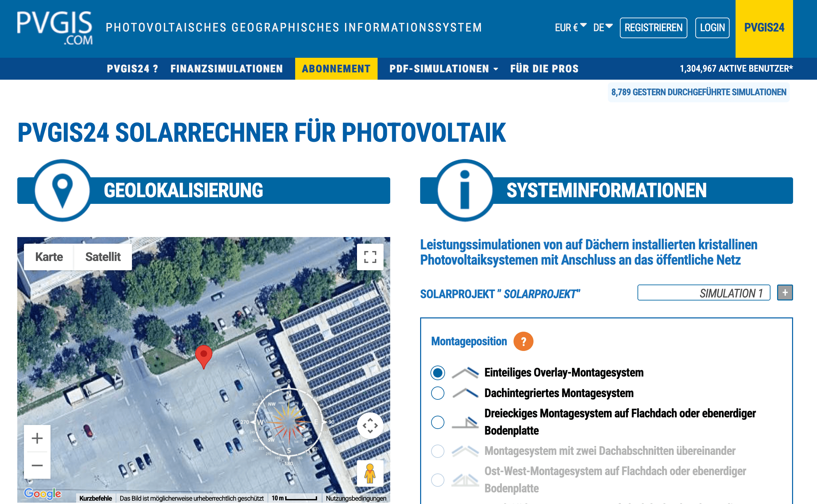The height and width of the screenshot is (504, 817).
Task: Zoom out on the map
Action: click(37, 465)
